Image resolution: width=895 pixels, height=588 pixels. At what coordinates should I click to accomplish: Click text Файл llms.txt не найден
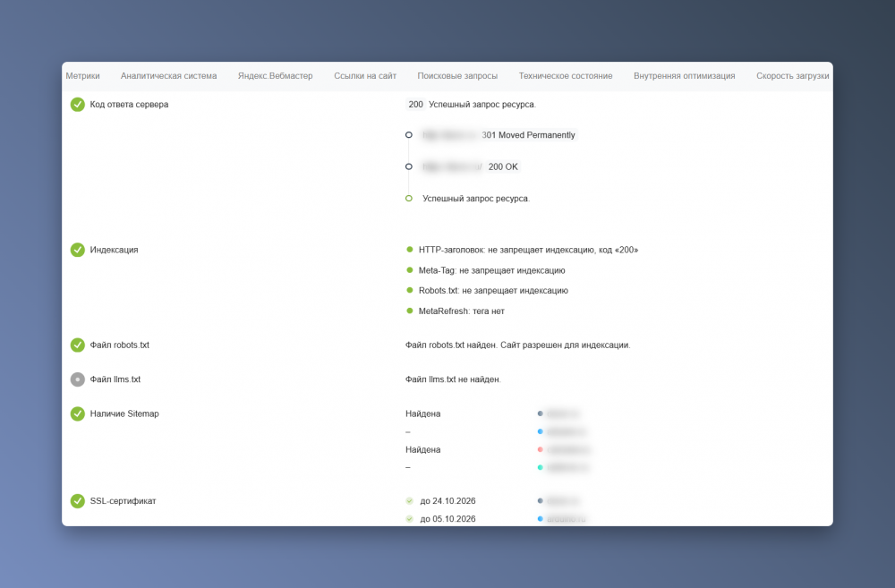pos(453,379)
